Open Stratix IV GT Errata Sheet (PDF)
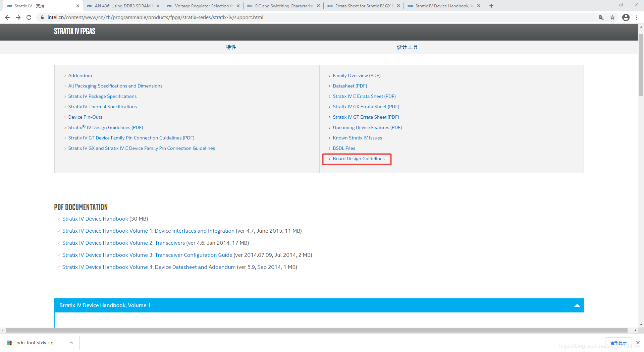 point(366,117)
